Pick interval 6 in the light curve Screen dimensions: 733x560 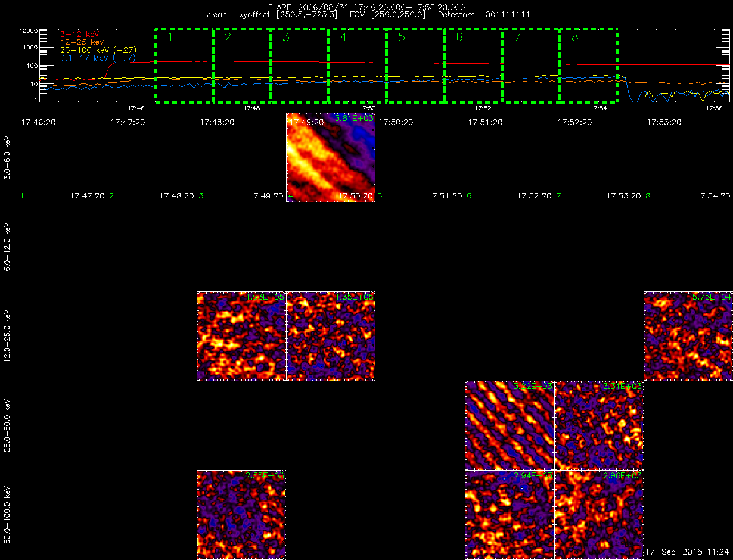point(473,66)
